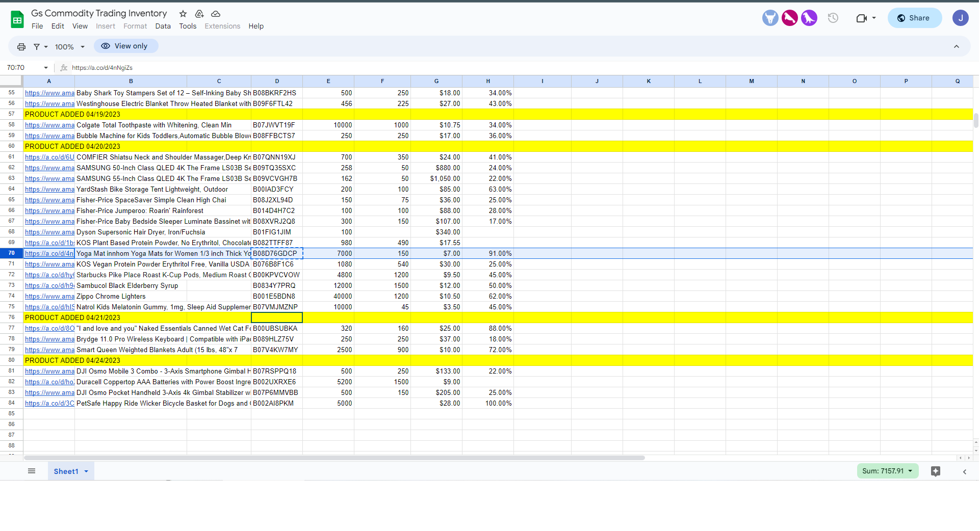This screenshot has height=531, width=980.
Task: Click the Share button
Action: 914,18
